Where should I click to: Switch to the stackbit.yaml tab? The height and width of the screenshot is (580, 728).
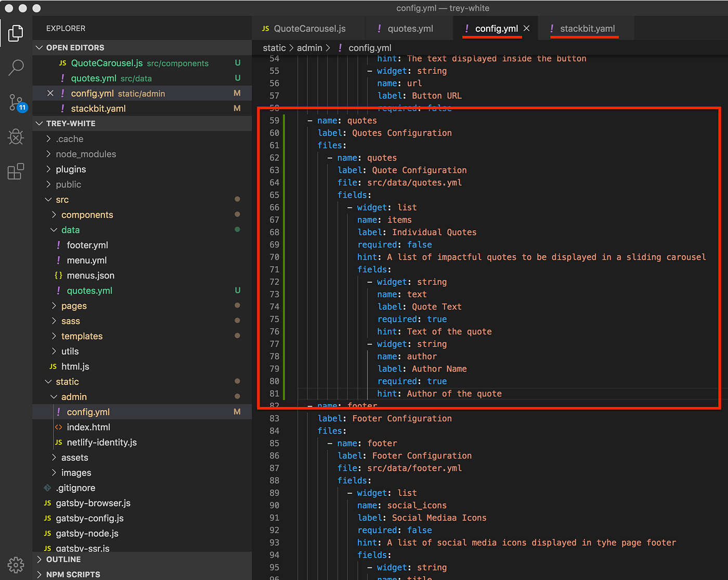[587, 29]
